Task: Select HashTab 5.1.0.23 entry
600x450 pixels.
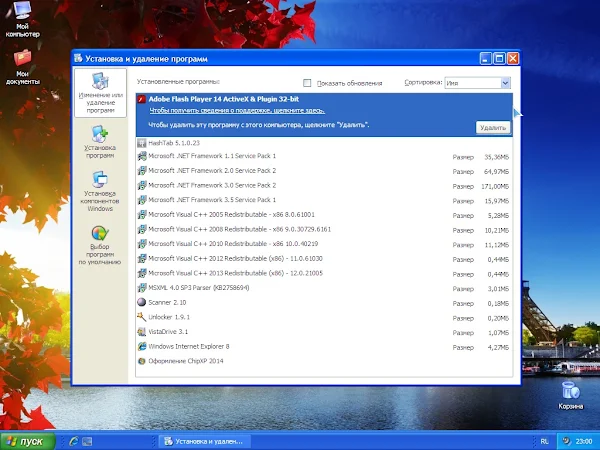Action: 324,143
